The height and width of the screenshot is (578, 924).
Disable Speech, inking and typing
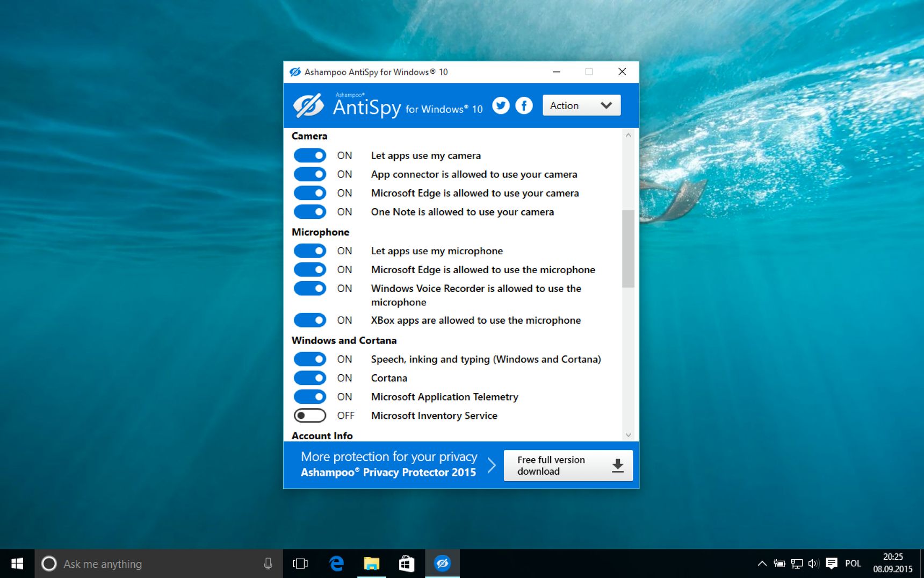point(310,359)
